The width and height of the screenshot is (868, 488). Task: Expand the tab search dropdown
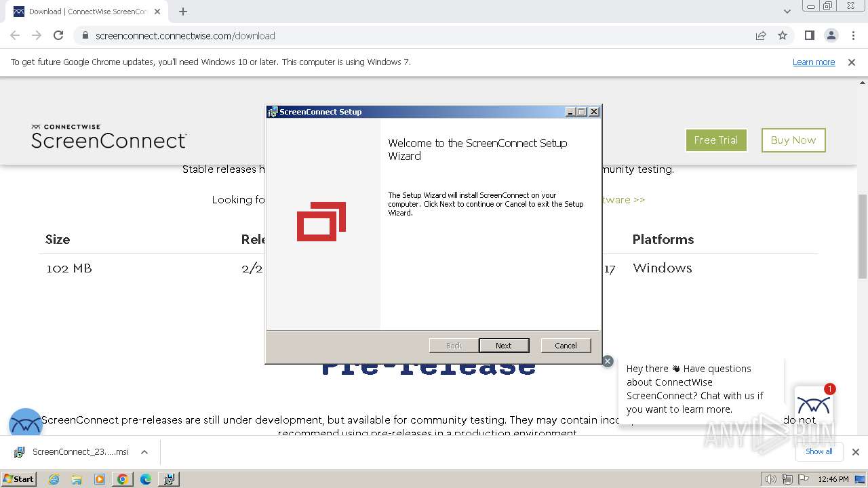click(x=787, y=12)
